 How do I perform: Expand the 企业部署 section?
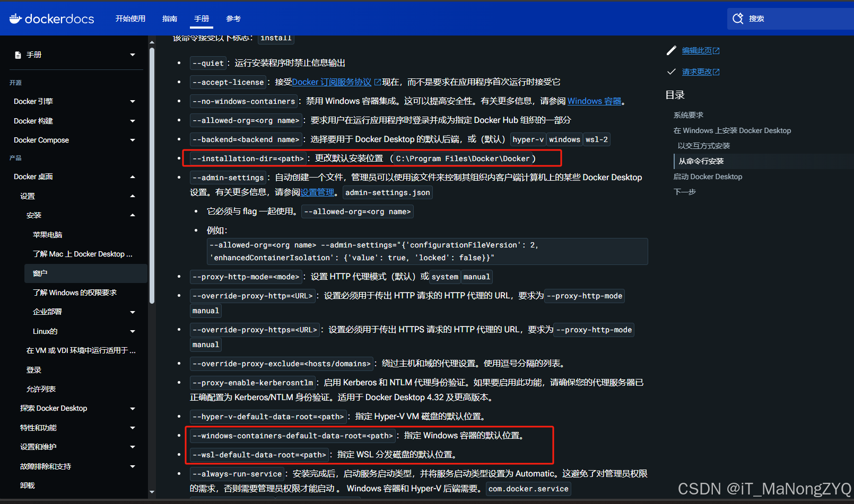(x=133, y=312)
